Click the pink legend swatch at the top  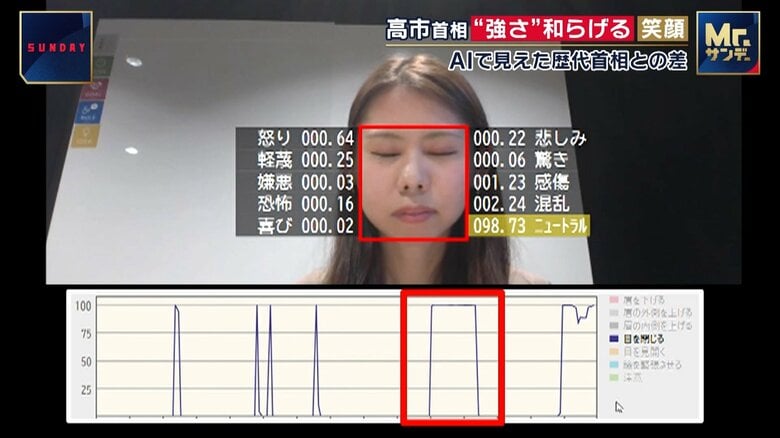(613, 300)
